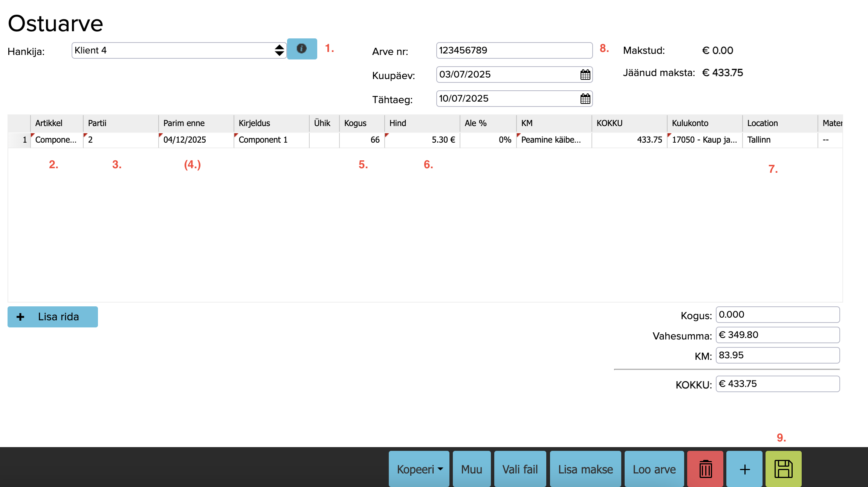The width and height of the screenshot is (868, 487).
Task: Click the Arve nr input field
Action: tap(514, 50)
